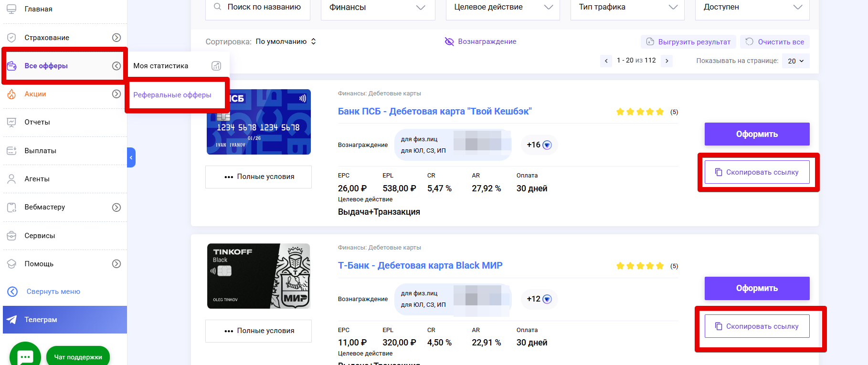Open Банк ПСБ Твой Кешбэк offer link
The width and height of the screenshot is (868, 365).
434,111
